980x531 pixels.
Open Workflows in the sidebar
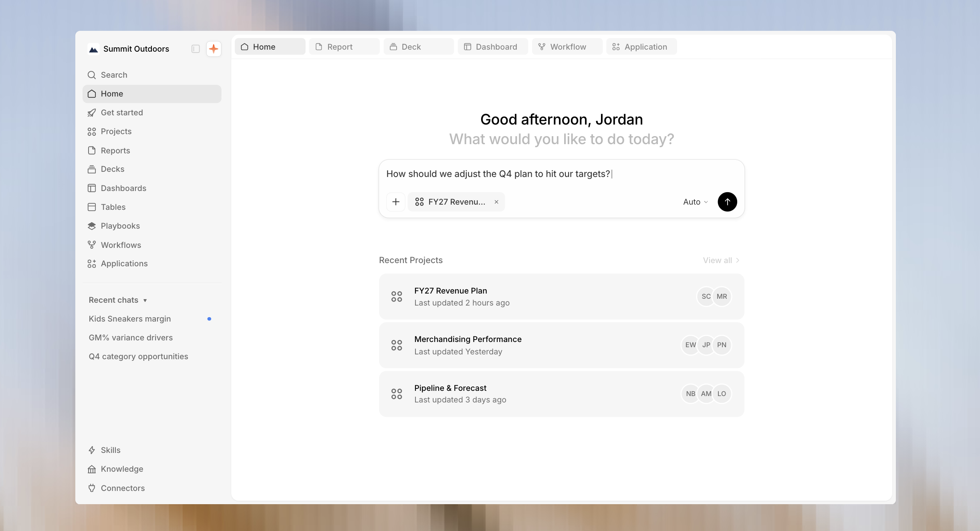pos(152,245)
